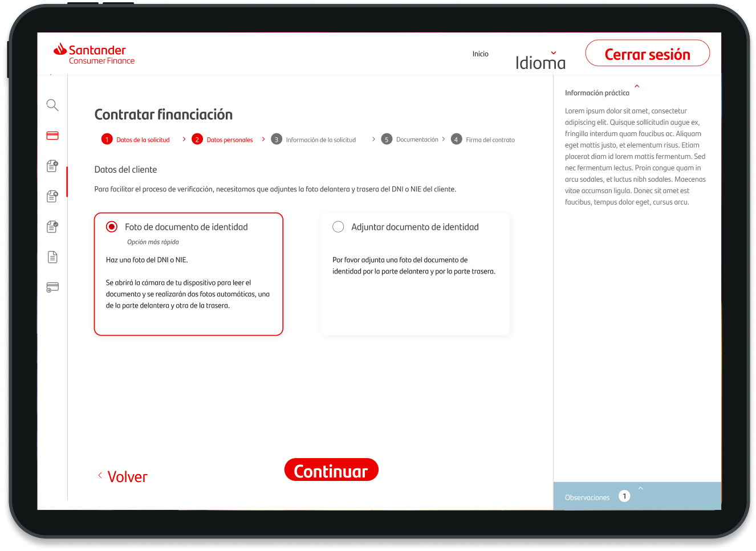Collapse the Información práctica panel

(x=637, y=86)
